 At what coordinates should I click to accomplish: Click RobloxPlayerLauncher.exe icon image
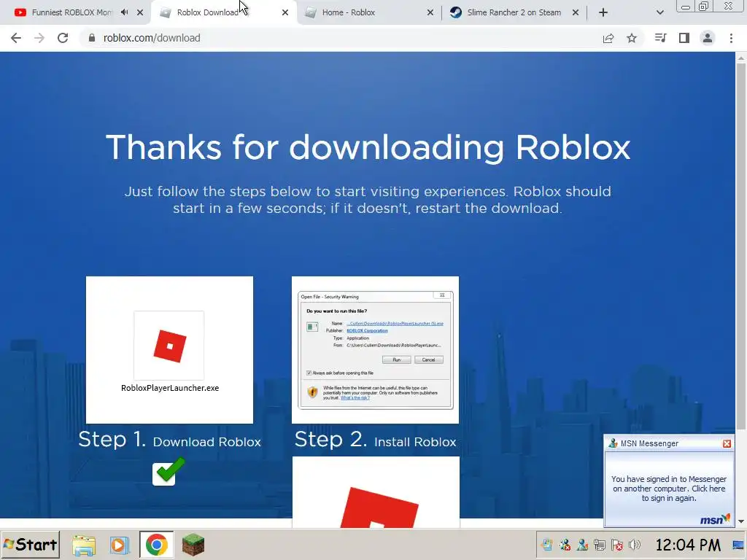coord(169,346)
